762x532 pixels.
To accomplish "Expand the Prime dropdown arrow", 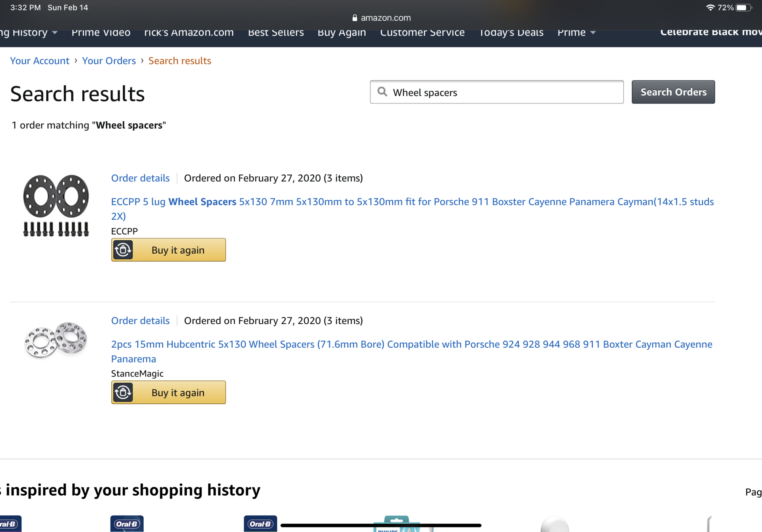I will coord(593,33).
